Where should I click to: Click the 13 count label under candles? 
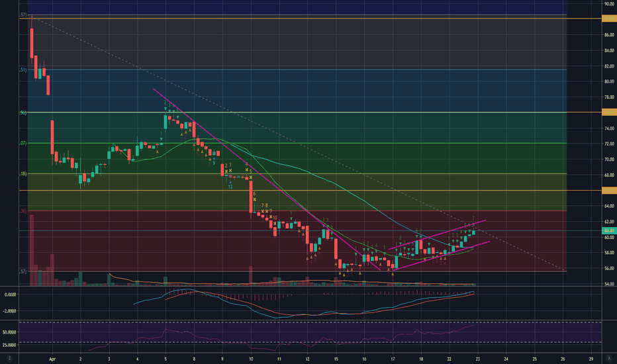pyautogui.click(x=230, y=187)
